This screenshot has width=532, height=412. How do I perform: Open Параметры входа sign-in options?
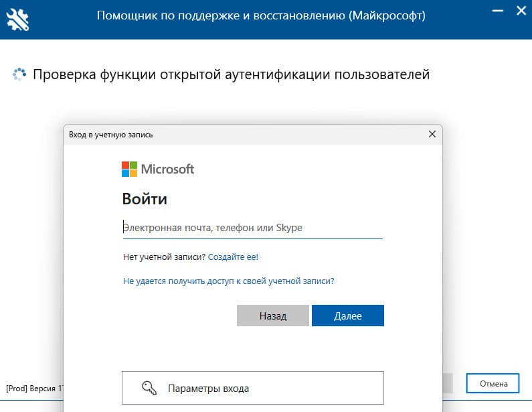[x=253, y=388]
